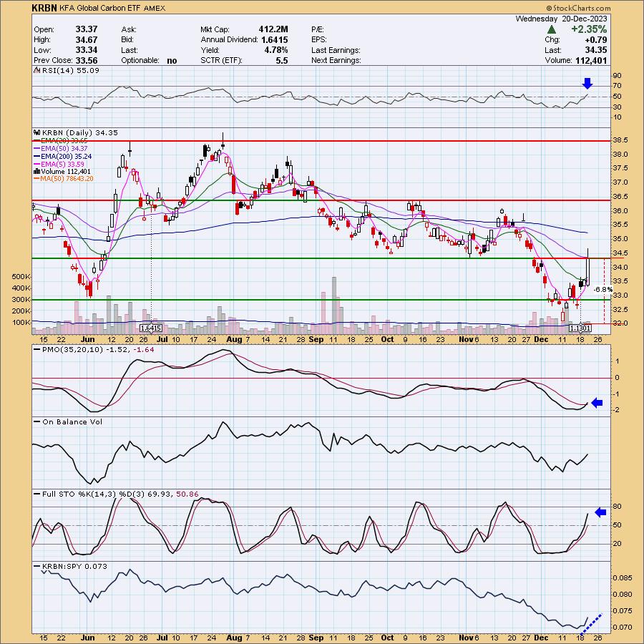Click the Stochastic %D value 50.86
Image resolution: width=644 pixels, height=644 pixels.
[x=187, y=494]
